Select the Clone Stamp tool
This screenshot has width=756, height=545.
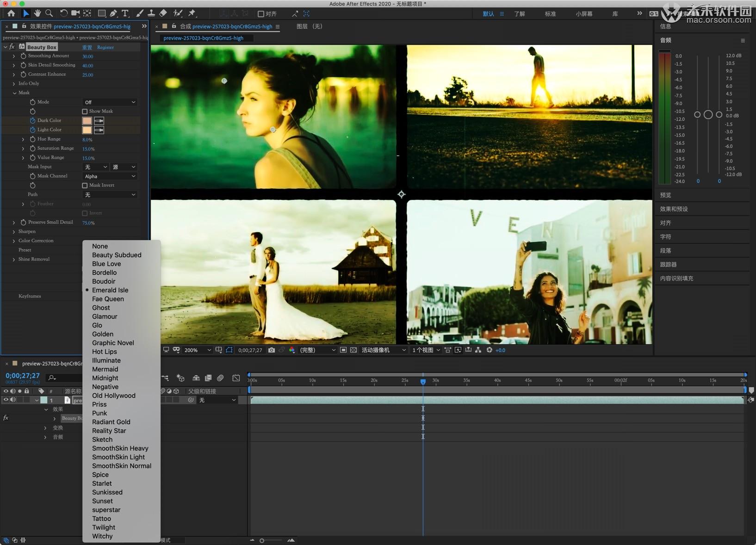pos(151,13)
